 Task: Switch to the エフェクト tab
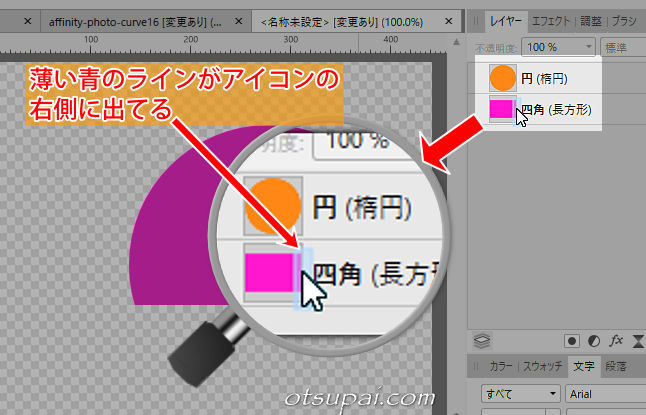click(x=549, y=20)
